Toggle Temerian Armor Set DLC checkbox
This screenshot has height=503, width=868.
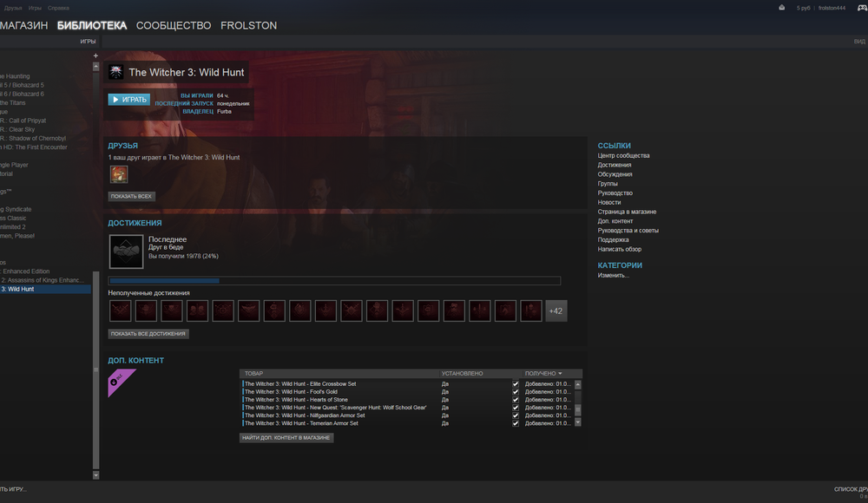(516, 423)
